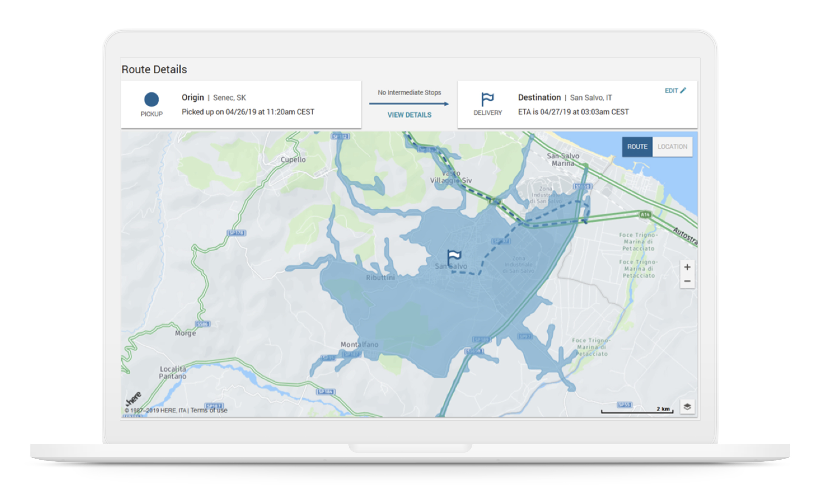Click the Origin Senec, SK card
Image resolution: width=821 pixels, height=504 pixels.
click(x=241, y=104)
